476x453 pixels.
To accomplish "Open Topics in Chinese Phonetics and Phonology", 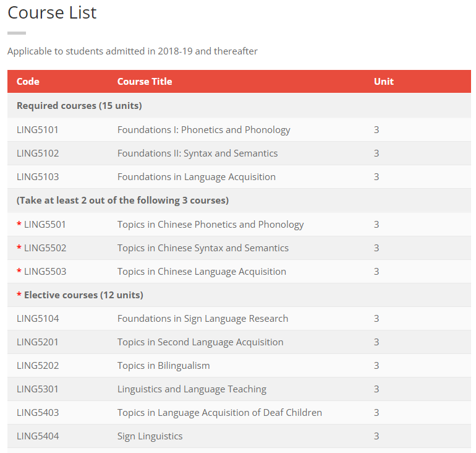I will tap(210, 225).
